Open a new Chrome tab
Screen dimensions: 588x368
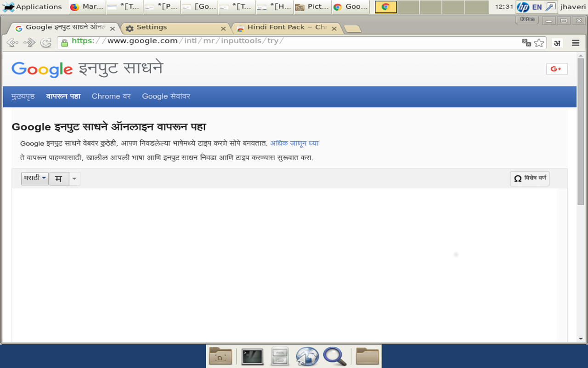point(352,29)
